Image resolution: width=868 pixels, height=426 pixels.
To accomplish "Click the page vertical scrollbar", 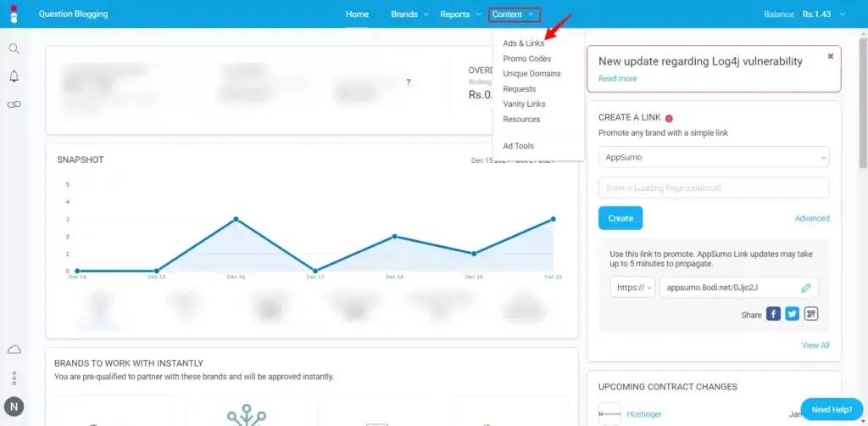I will coord(862,101).
